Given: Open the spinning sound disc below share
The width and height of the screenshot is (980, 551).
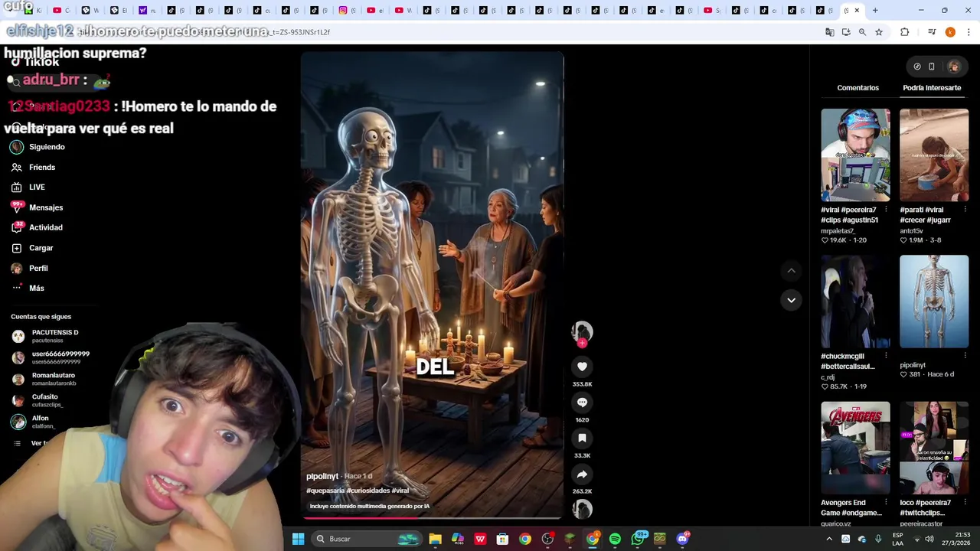Looking at the screenshot, I should 582,509.
